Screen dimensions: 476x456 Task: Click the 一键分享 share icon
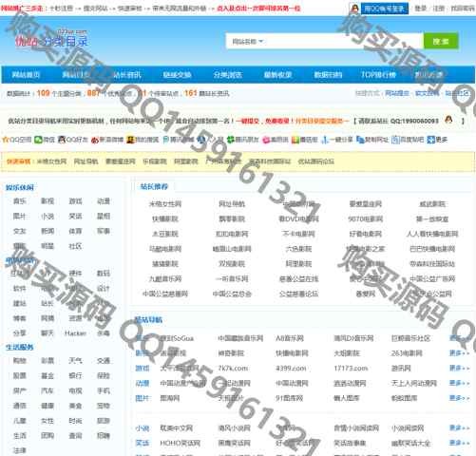click(x=324, y=140)
